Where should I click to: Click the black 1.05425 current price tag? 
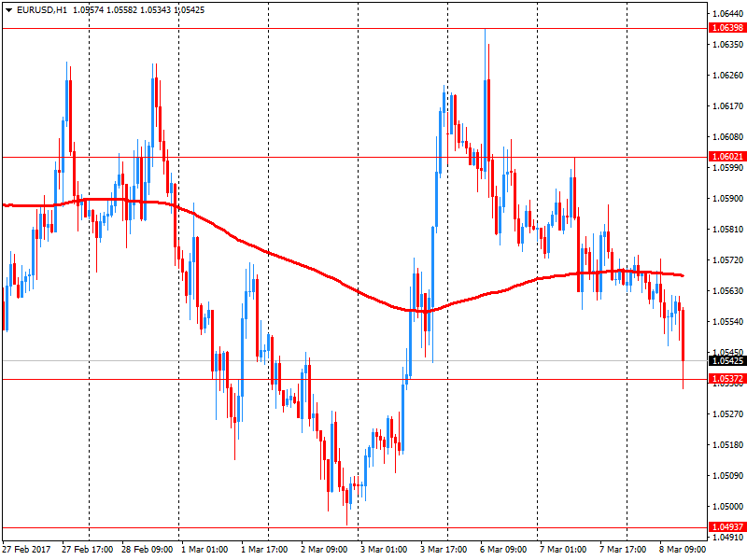coord(727,360)
